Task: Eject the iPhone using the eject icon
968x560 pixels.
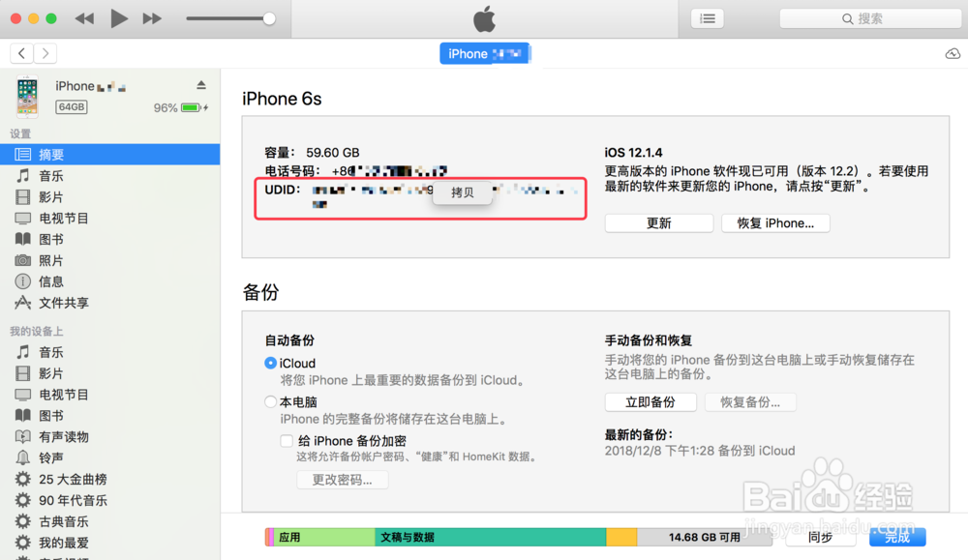Action: pyautogui.click(x=201, y=84)
